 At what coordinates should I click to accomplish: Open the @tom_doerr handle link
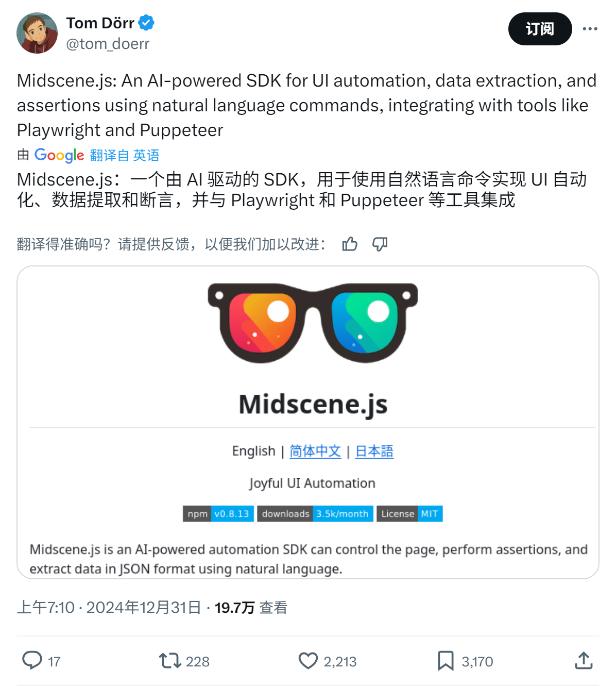108,44
